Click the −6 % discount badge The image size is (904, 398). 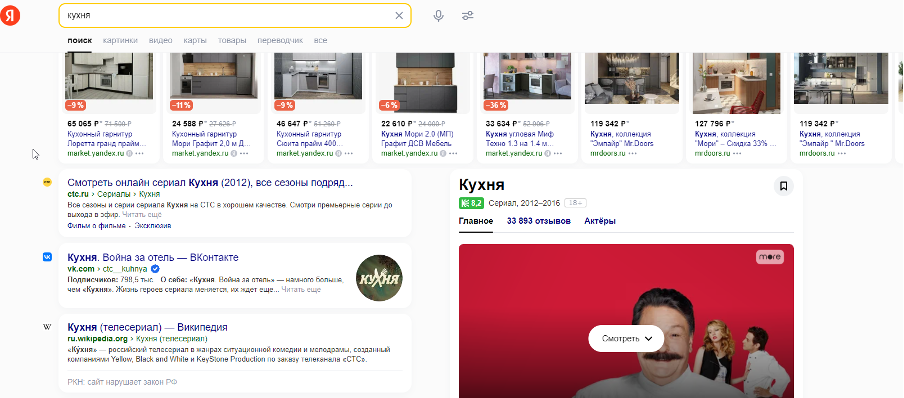click(x=389, y=106)
